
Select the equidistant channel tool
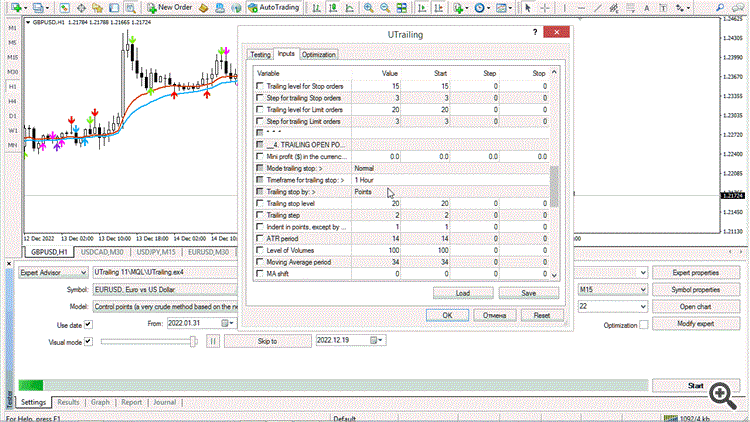pyautogui.click(x=614, y=8)
